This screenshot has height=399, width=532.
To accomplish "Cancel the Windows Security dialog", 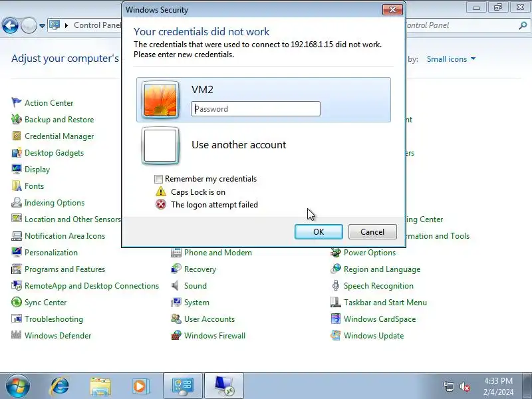I will coord(372,231).
